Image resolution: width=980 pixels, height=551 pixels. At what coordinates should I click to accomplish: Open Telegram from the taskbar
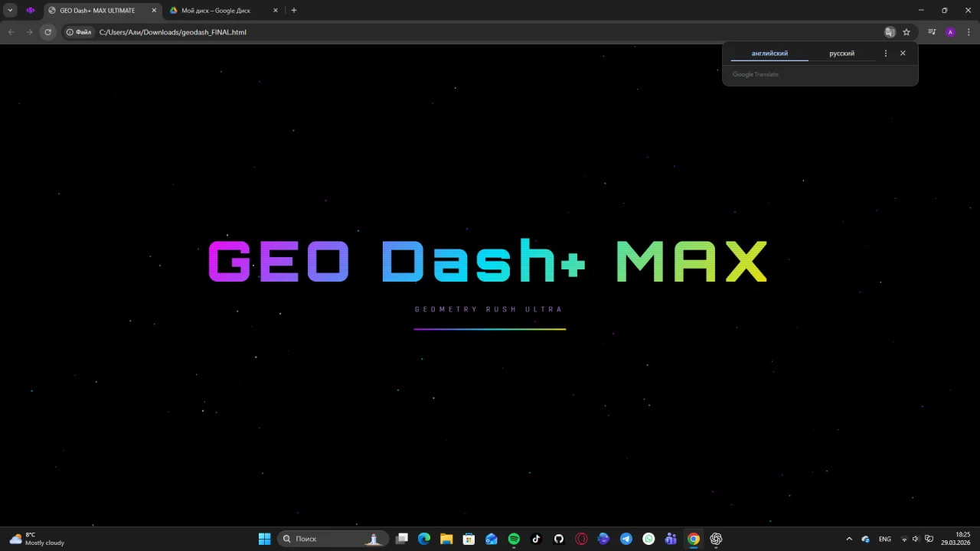626,539
